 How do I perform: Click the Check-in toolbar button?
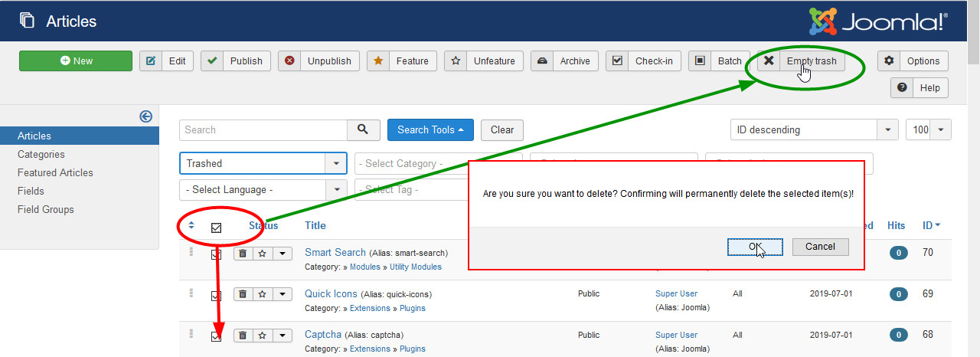[644, 61]
